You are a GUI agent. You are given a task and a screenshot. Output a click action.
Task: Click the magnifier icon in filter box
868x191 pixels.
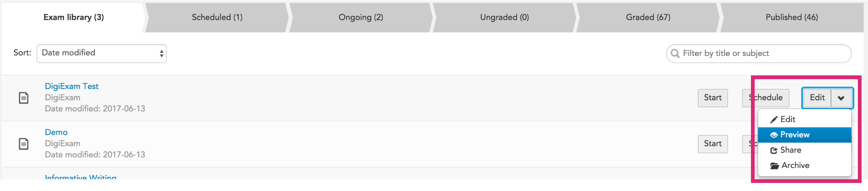pyautogui.click(x=675, y=53)
